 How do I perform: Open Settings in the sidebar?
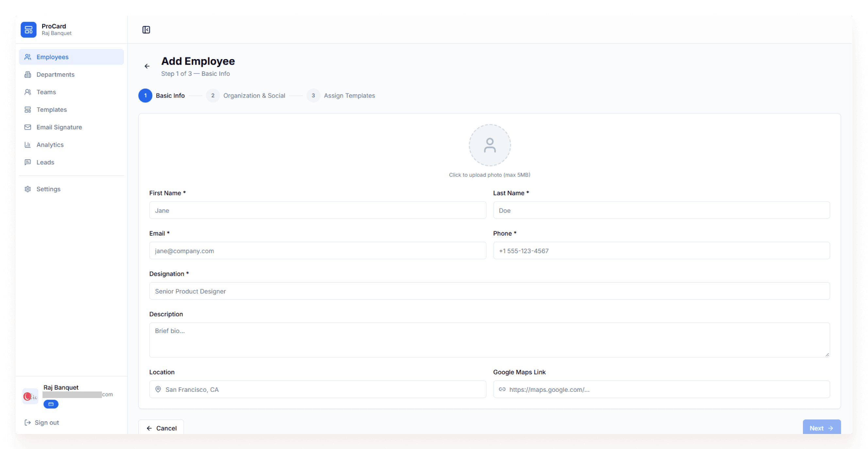(x=71, y=189)
